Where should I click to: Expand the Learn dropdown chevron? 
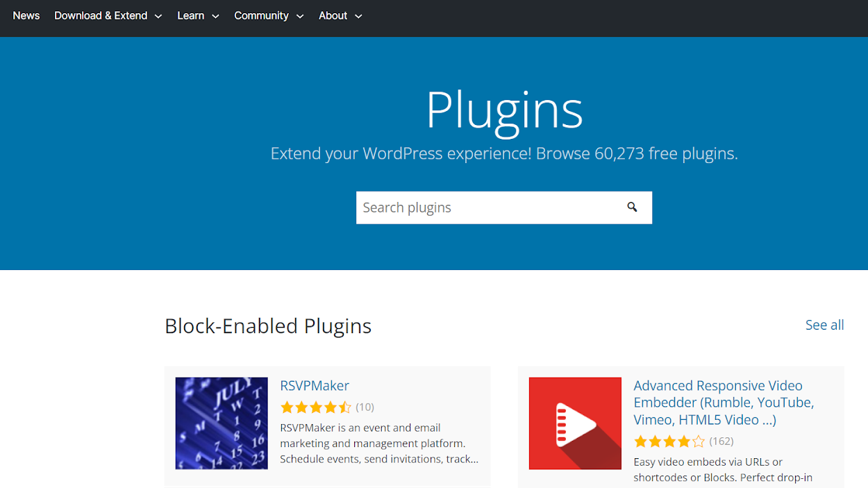click(x=215, y=16)
